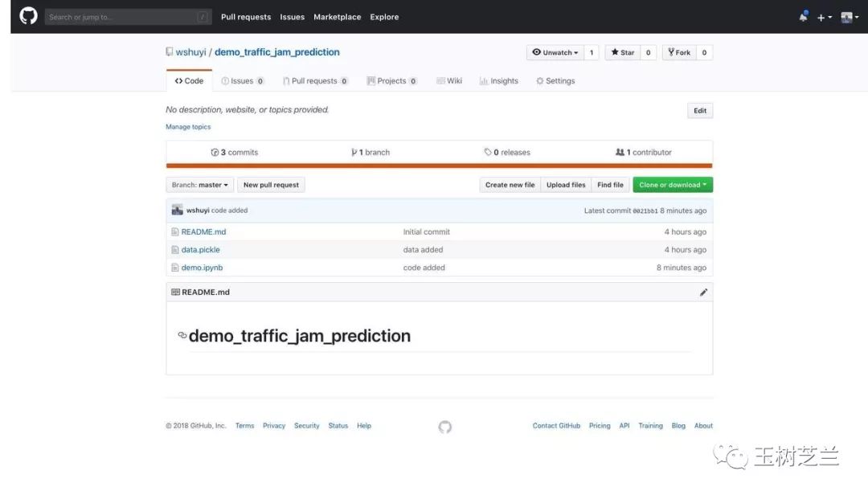The image size is (868, 495).
Task: View the 0 releases page
Action: [507, 152]
